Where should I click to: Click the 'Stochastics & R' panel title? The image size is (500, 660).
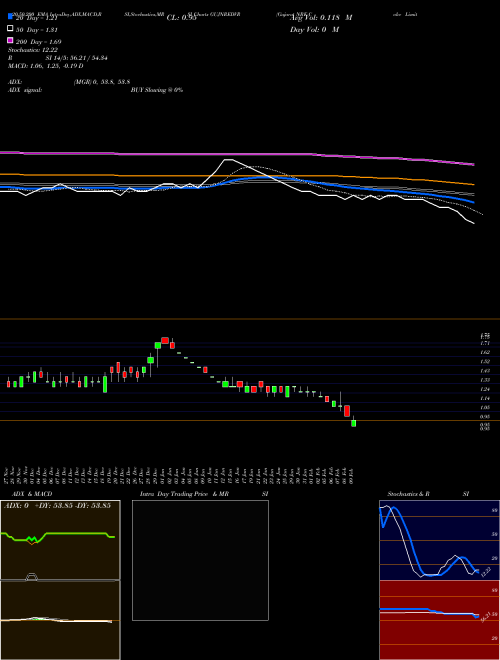408,494
